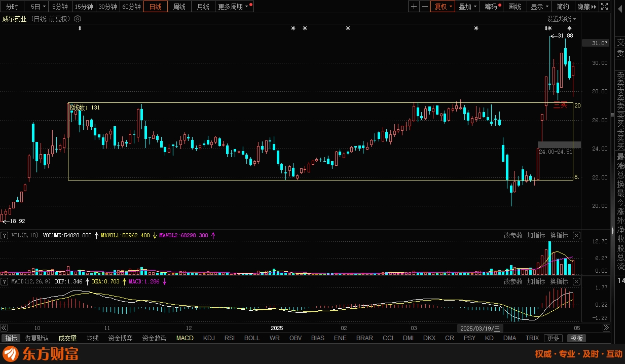The image size is (625, 364).
Task: Select RSI indicator
Action: coord(230,338)
